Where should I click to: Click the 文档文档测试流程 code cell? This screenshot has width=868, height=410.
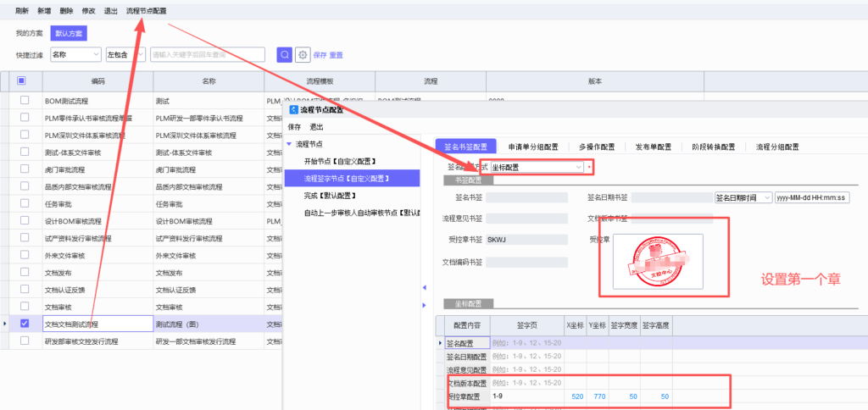coord(98,324)
